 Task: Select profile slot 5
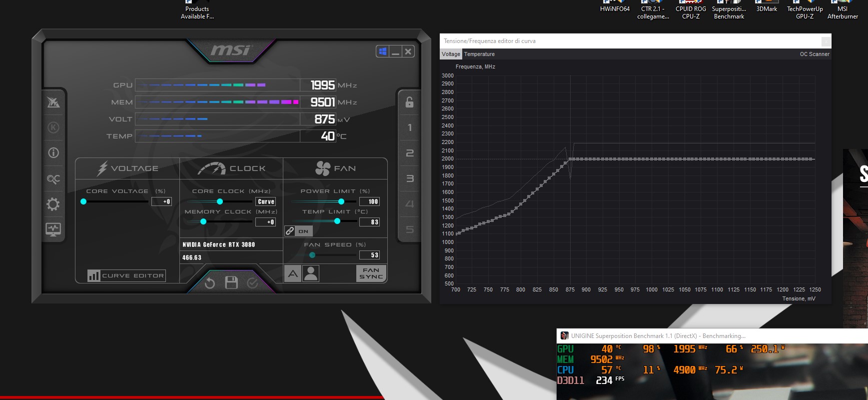click(x=409, y=229)
